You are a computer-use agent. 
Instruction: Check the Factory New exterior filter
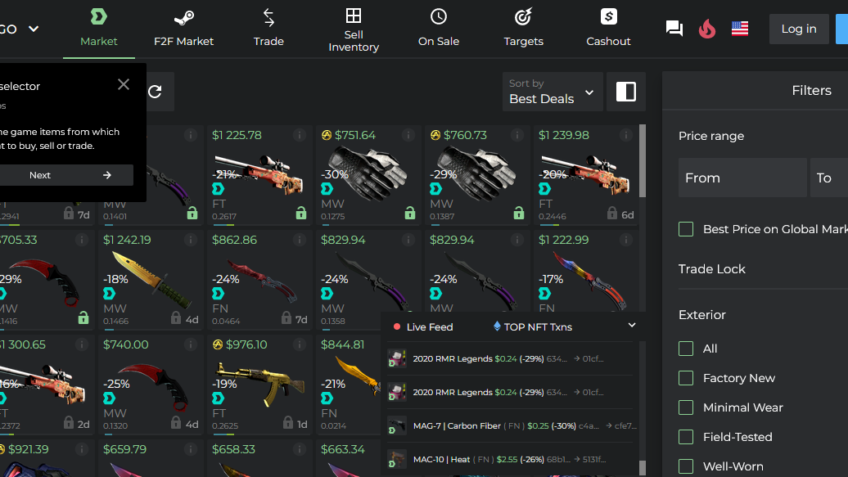pos(686,378)
